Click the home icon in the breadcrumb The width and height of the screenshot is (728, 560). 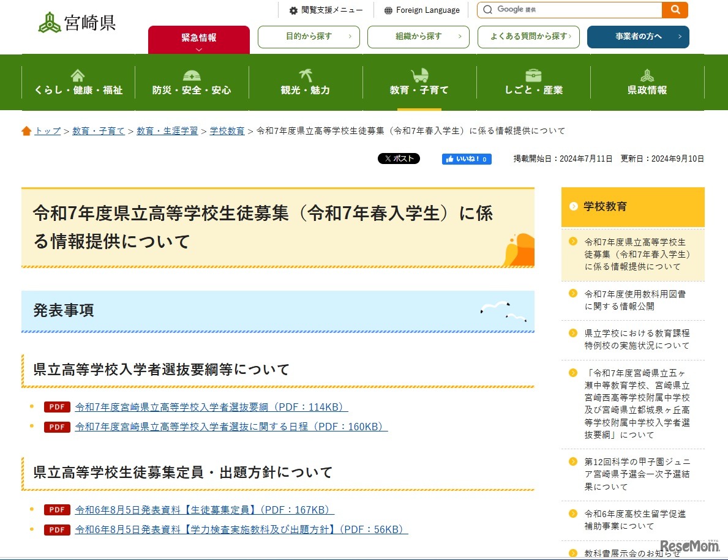point(26,130)
